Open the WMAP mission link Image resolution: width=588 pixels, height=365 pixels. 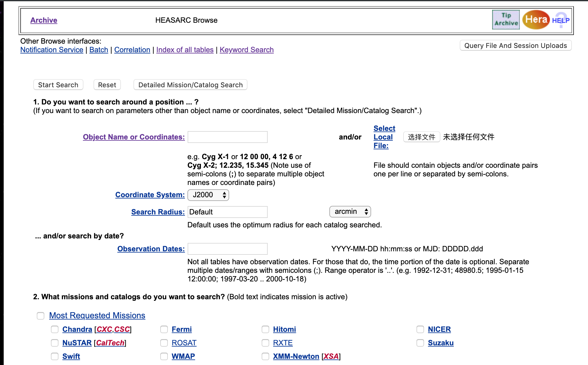pos(183,356)
